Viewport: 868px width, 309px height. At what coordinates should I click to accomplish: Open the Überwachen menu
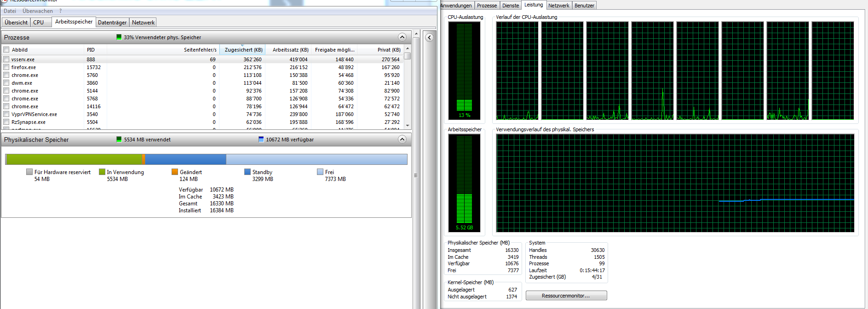click(38, 11)
